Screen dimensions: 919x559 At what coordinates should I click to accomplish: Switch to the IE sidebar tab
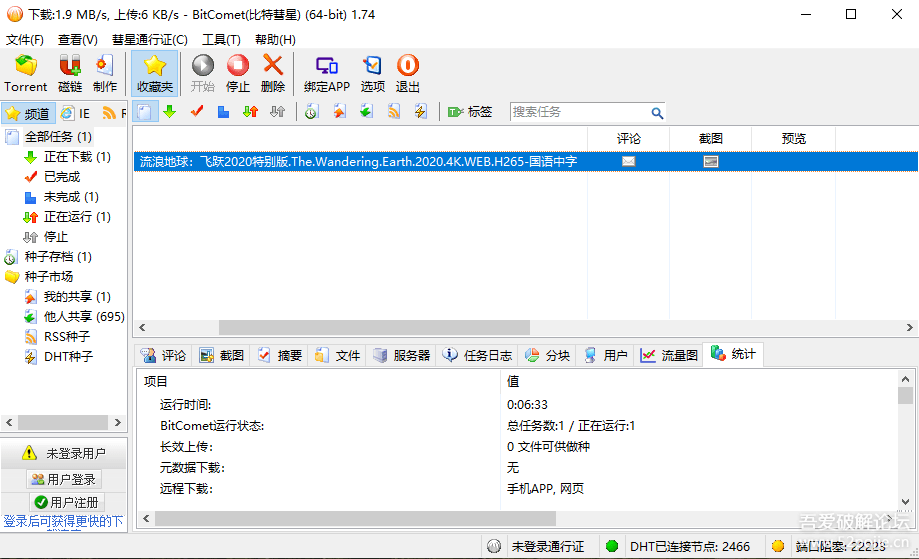(x=76, y=113)
